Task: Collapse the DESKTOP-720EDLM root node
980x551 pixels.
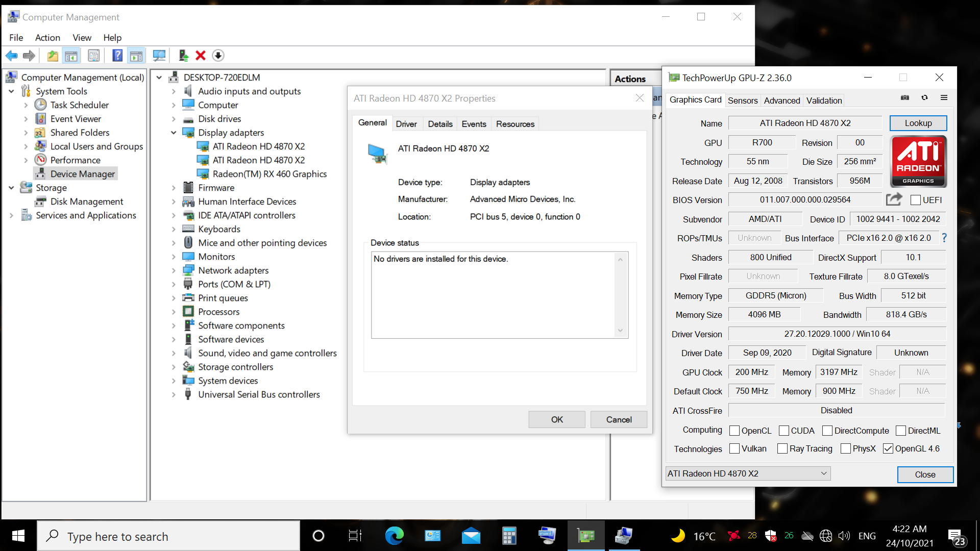Action: coord(159,78)
